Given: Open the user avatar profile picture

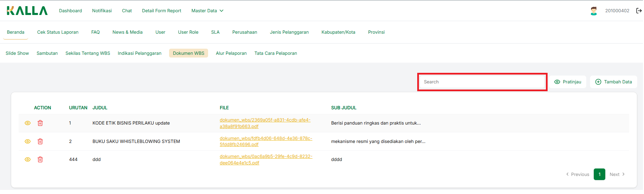Looking at the screenshot, I should (x=593, y=11).
